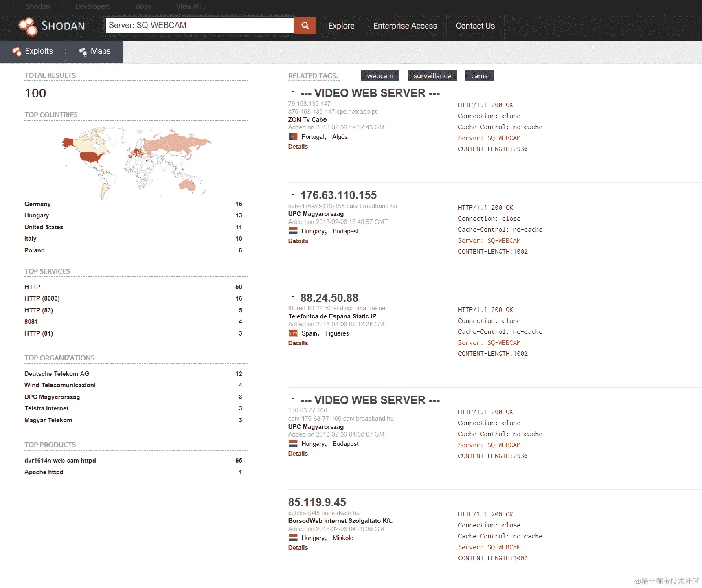Image resolution: width=702 pixels, height=588 pixels.
Task: Filter results by Hungary in Top Countries
Action: pos(37,215)
